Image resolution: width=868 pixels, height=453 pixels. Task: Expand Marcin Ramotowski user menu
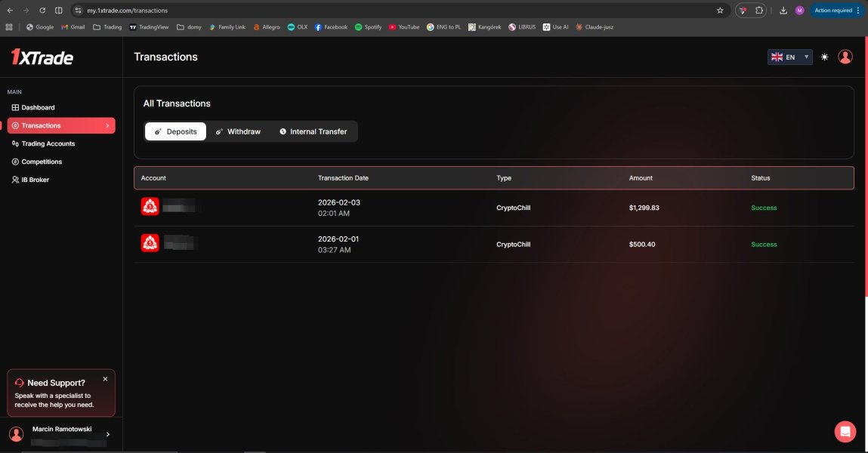[107, 434]
